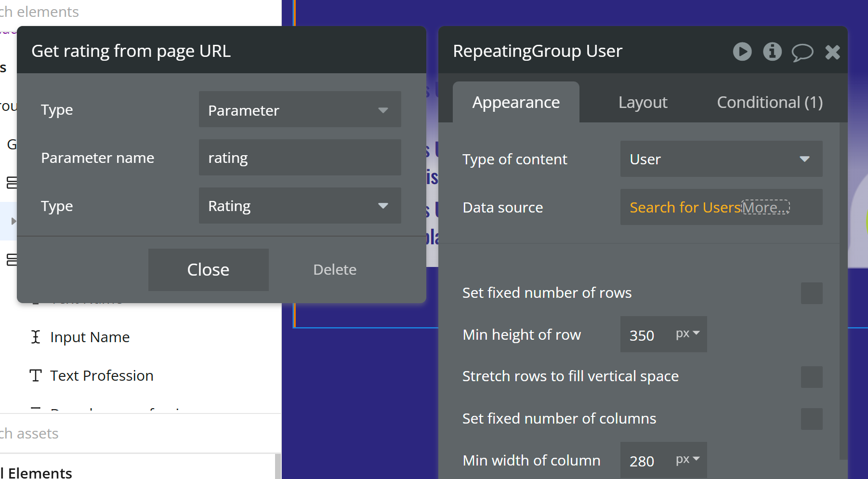Enable Stretch rows to fill vertical space
Image resolution: width=868 pixels, height=479 pixels.
[811, 377]
